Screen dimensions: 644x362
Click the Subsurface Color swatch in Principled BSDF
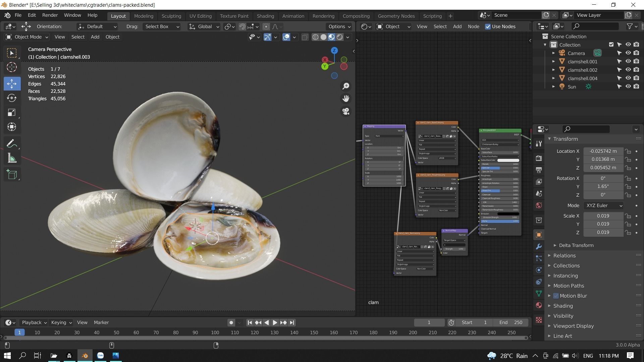508,160
